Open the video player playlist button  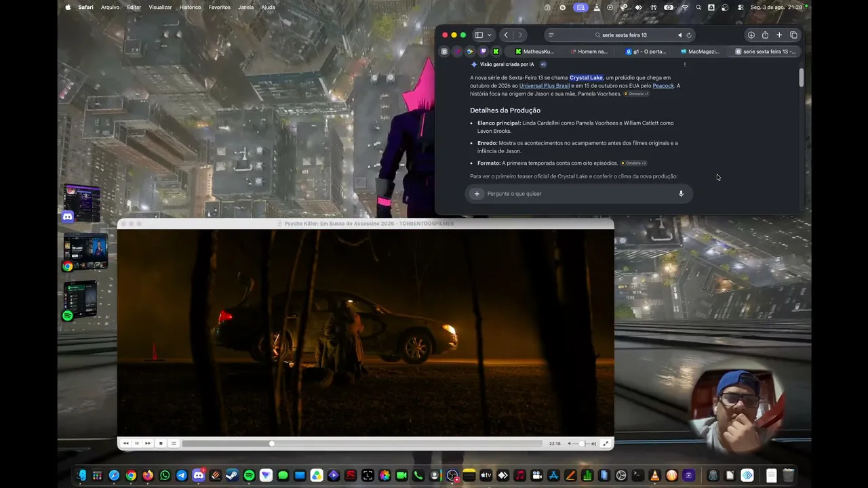pyautogui.click(x=174, y=443)
